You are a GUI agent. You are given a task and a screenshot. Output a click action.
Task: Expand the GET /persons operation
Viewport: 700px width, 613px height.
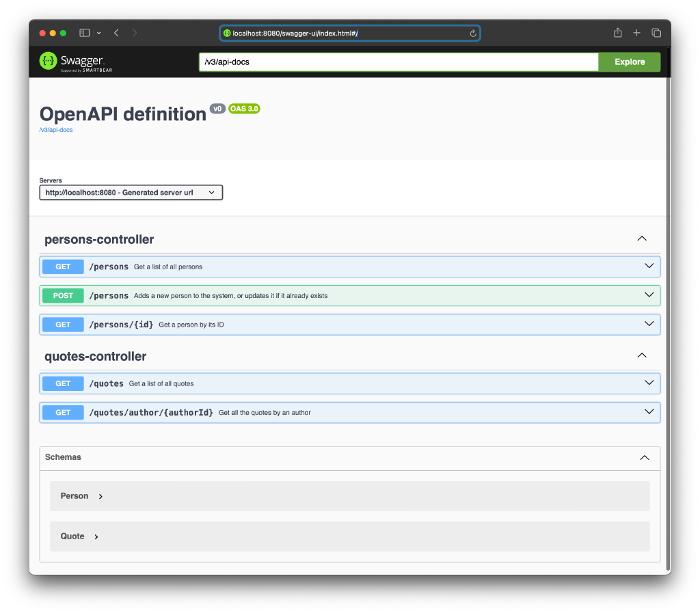[x=648, y=266]
